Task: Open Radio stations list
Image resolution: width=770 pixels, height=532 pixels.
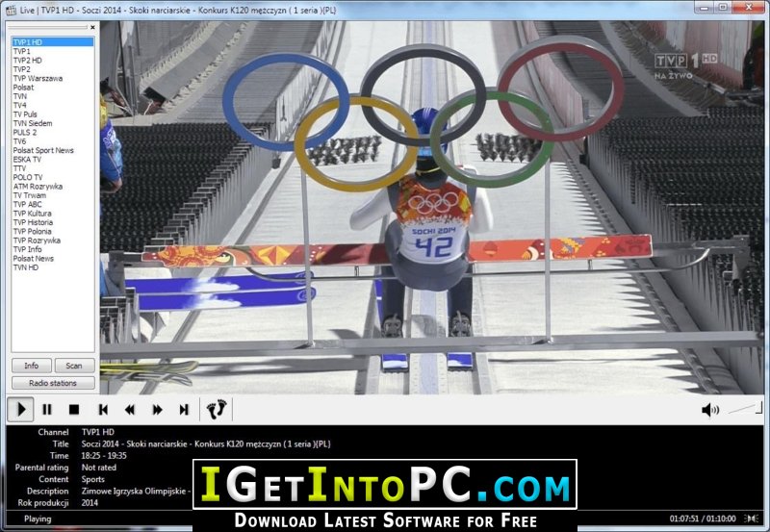Action: tap(53, 383)
